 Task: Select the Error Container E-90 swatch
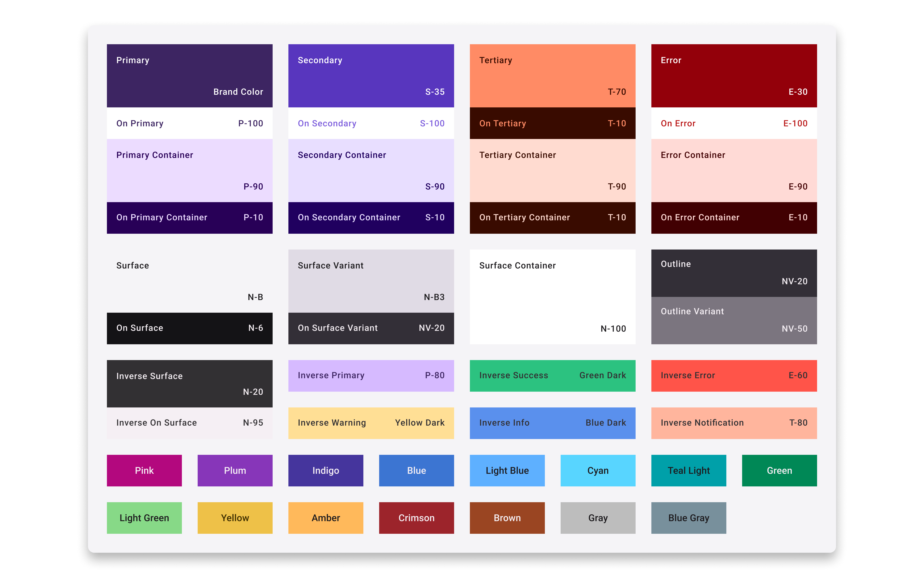click(x=733, y=170)
